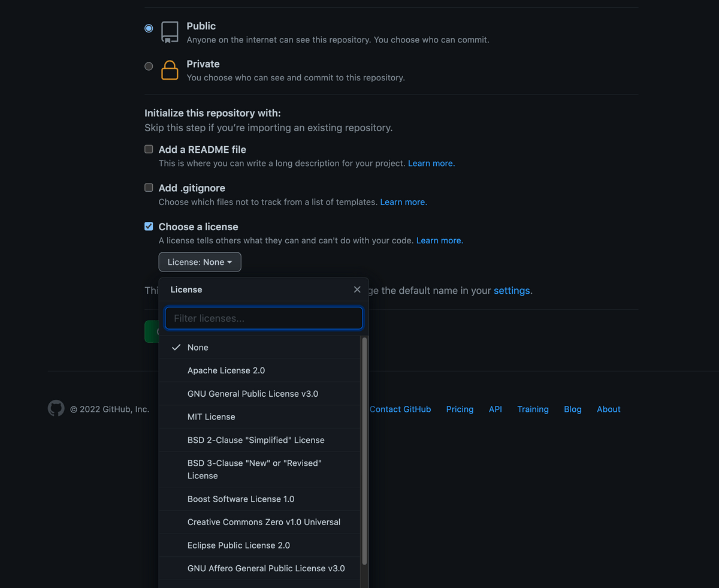
Task: Open Learn more link for README
Action: (x=431, y=163)
